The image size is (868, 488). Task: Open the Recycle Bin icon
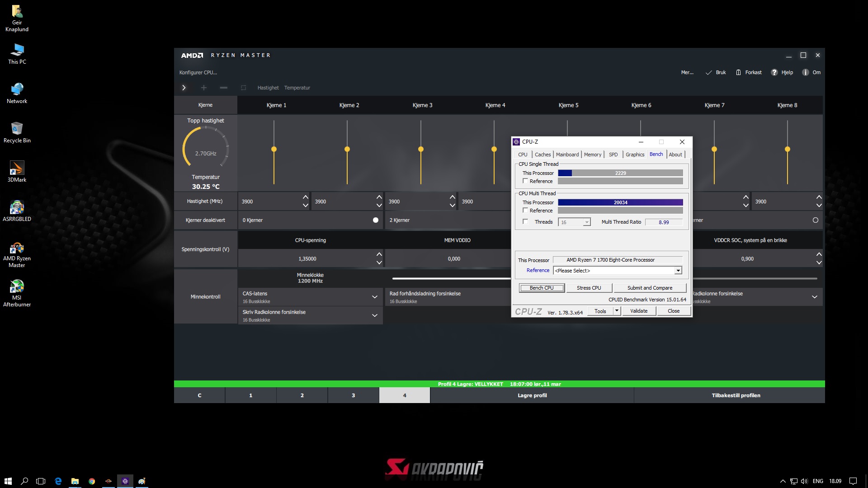tap(17, 133)
